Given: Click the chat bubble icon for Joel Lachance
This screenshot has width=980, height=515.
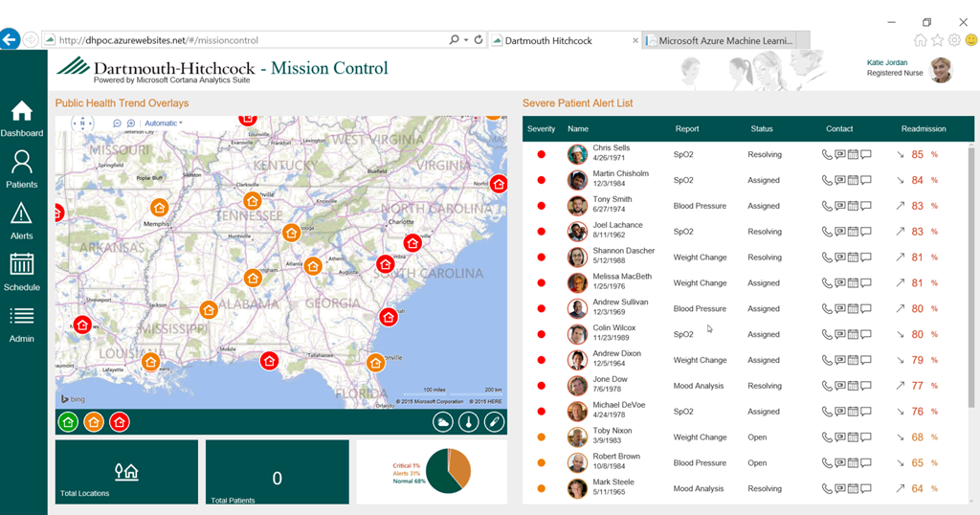Looking at the screenshot, I should click(x=865, y=232).
